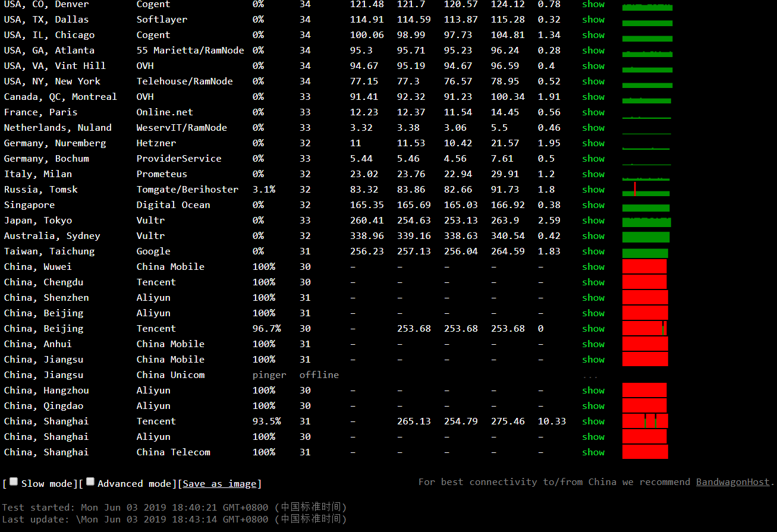Visit the BandwagonHost recommendation link
Image resolution: width=777 pixels, height=532 pixels.
click(x=732, y=482)
